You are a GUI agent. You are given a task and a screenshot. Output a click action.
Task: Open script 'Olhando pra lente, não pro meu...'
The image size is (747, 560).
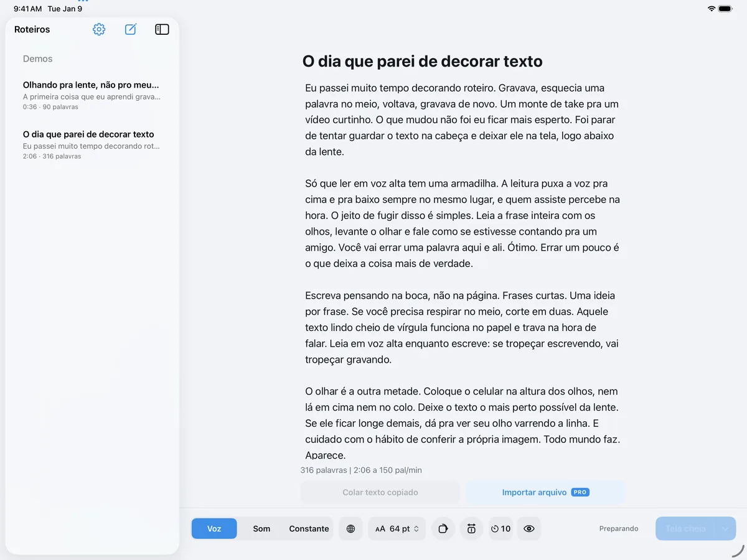[92, 95]
